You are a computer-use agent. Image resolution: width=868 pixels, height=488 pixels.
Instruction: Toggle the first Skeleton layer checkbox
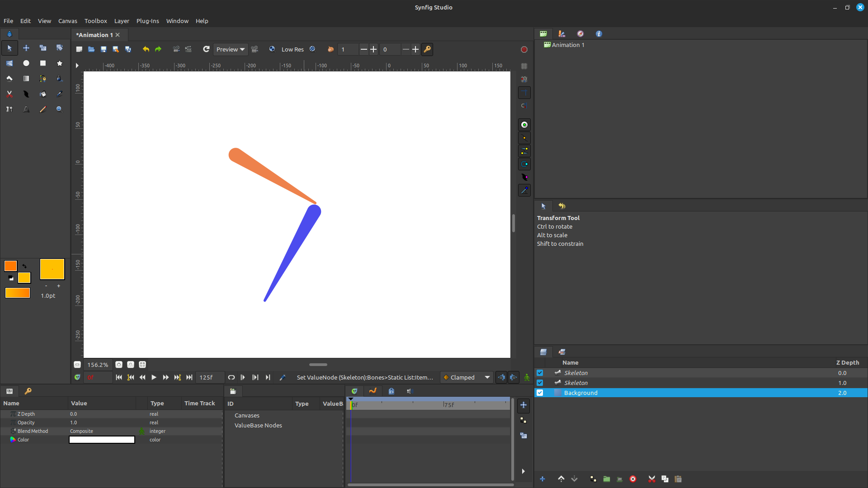[540, 373]
